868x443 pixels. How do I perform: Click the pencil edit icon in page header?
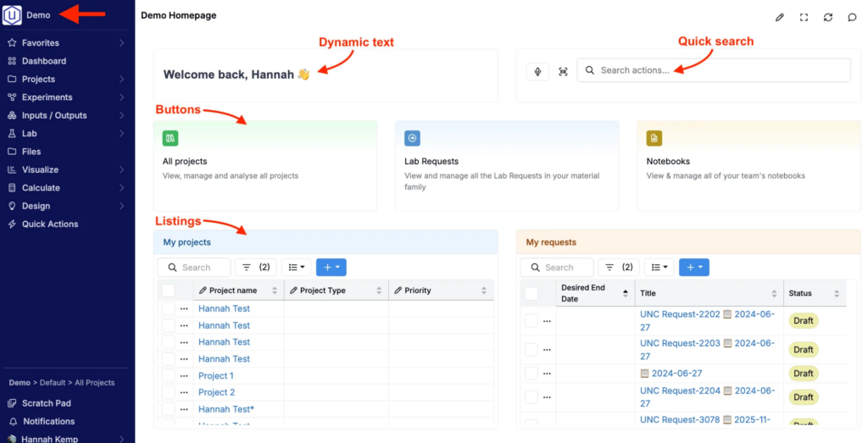[x=780, y=17]
